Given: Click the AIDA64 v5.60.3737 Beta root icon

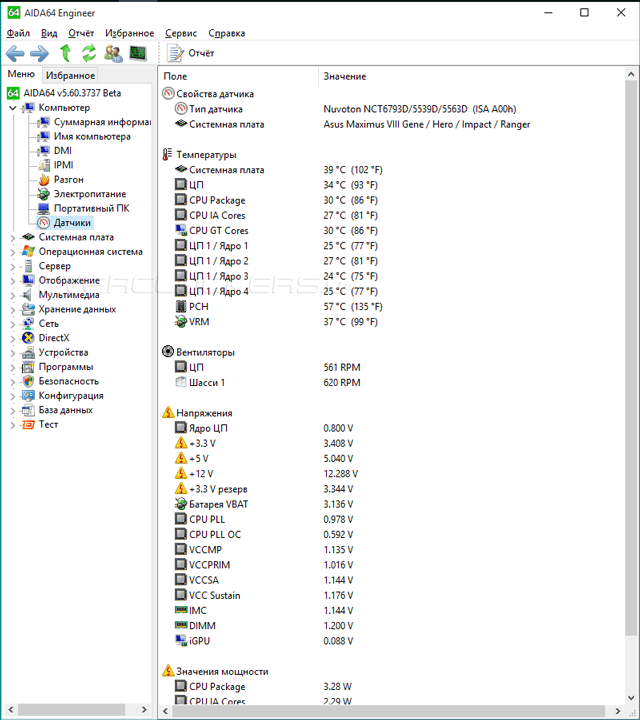Looking at the screenshot, I should click(13, 93).
